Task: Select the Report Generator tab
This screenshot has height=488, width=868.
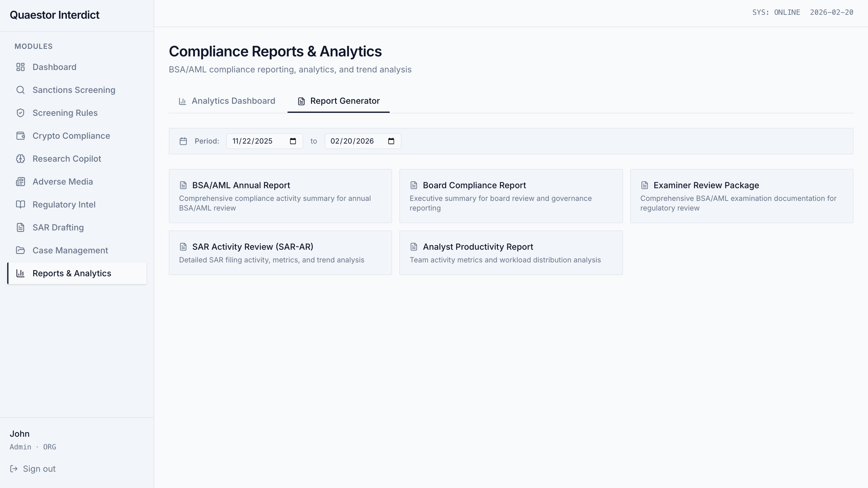Action: click(338, 101)
